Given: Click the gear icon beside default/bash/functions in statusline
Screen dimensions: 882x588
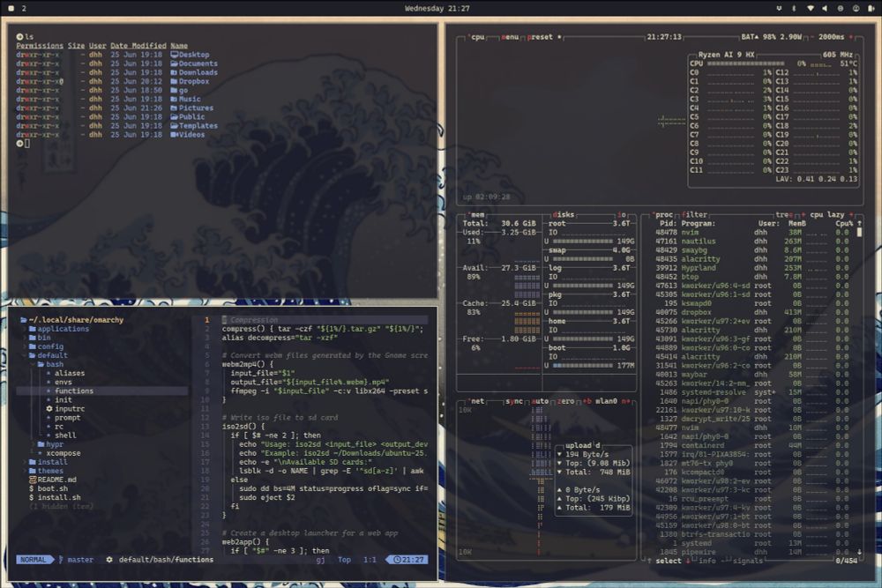Looking at the screenshot, I should coord(109,560).
